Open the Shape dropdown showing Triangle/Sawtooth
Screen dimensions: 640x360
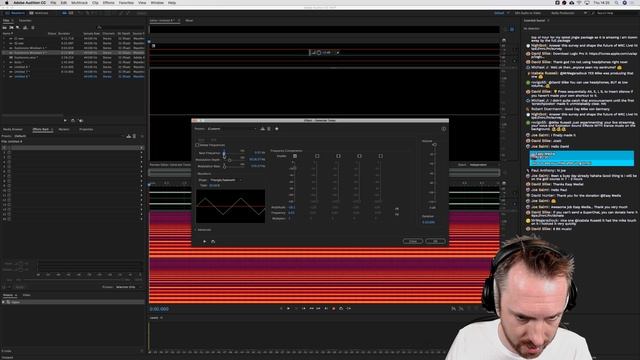coord(226,180)
